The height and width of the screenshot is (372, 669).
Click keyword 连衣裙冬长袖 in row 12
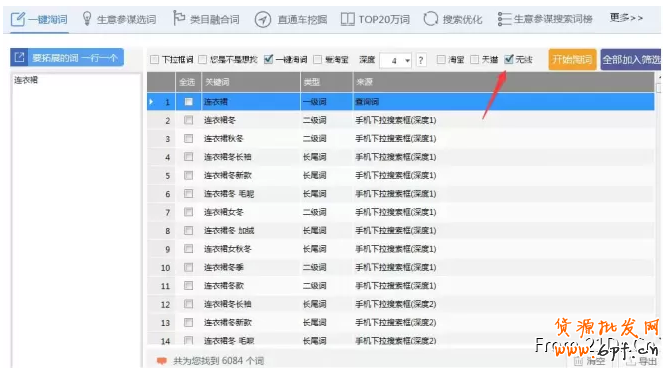[x=227, y=304]
